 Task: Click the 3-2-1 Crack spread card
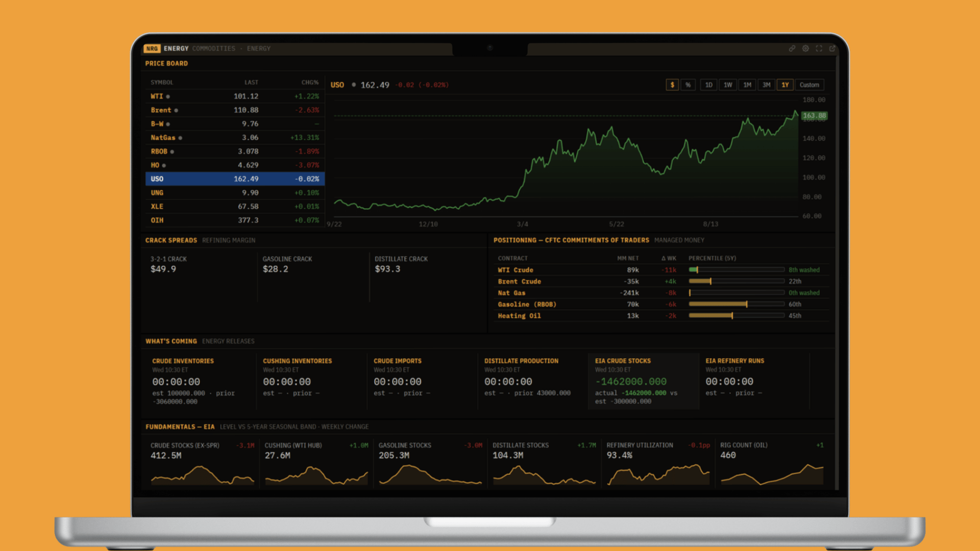[201, 277]
